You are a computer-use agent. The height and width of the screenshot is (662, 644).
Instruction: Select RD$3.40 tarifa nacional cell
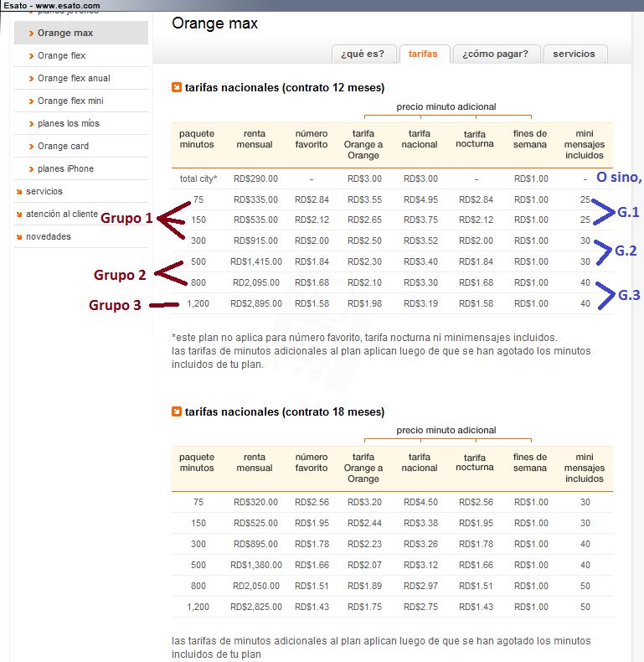pyautogui.click(x=420, y=261)
